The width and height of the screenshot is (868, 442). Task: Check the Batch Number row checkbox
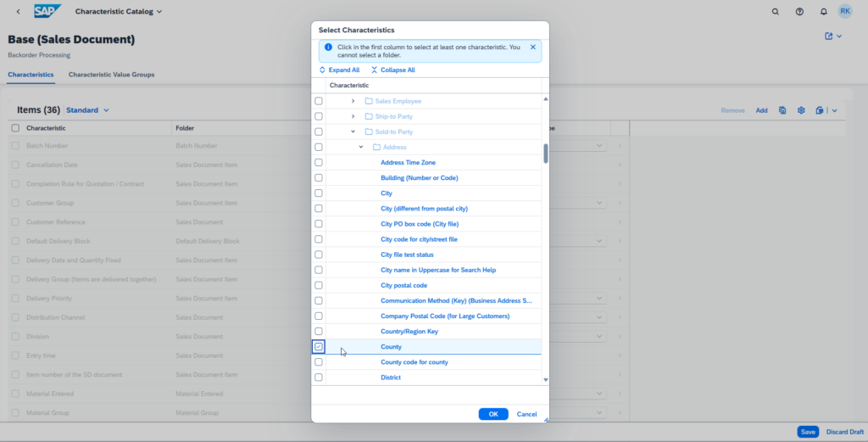point(15,146)
